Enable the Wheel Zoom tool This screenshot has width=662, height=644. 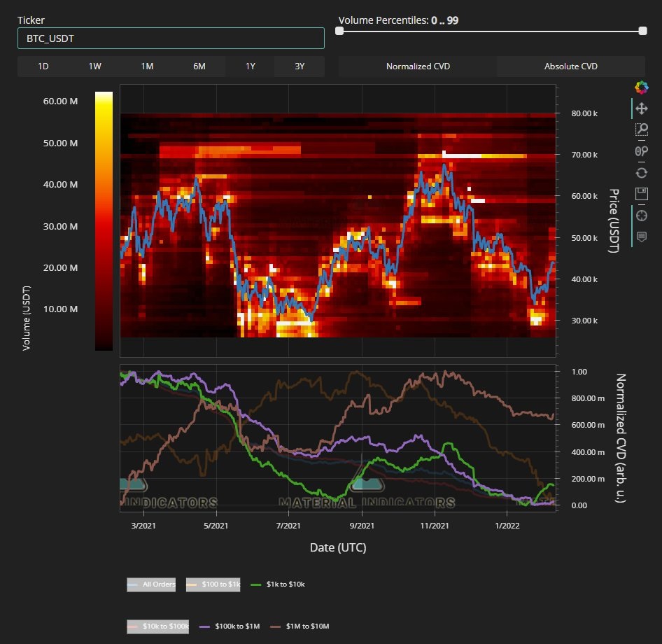click(x=641, y=151)
